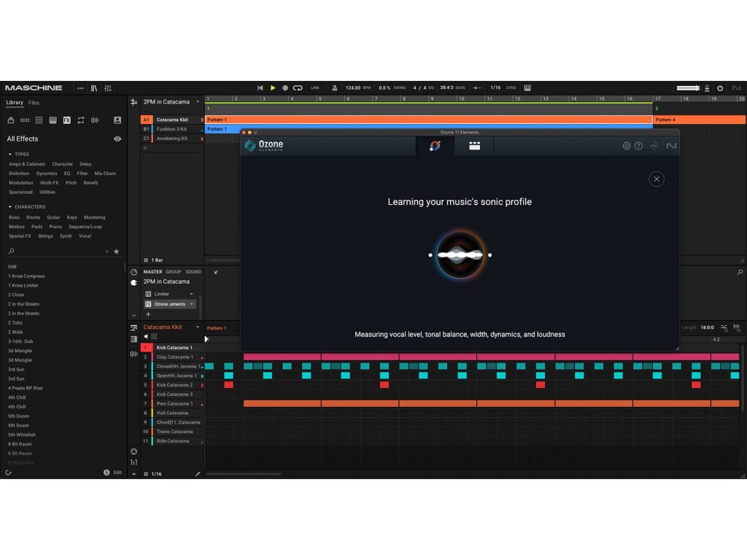The width and height of the screenshot is (747, 560).
Task: Add a new group with plus button
Action: (145, 148)
